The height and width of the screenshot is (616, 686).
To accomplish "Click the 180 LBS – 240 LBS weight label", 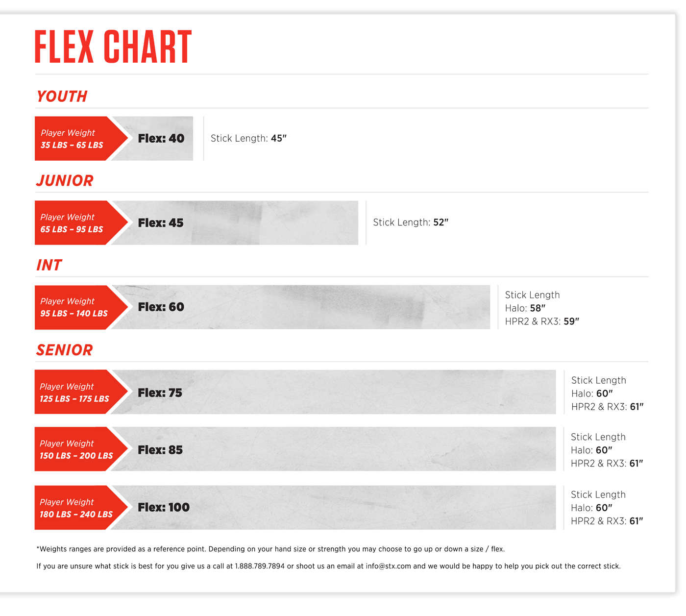I will [76, 515].
